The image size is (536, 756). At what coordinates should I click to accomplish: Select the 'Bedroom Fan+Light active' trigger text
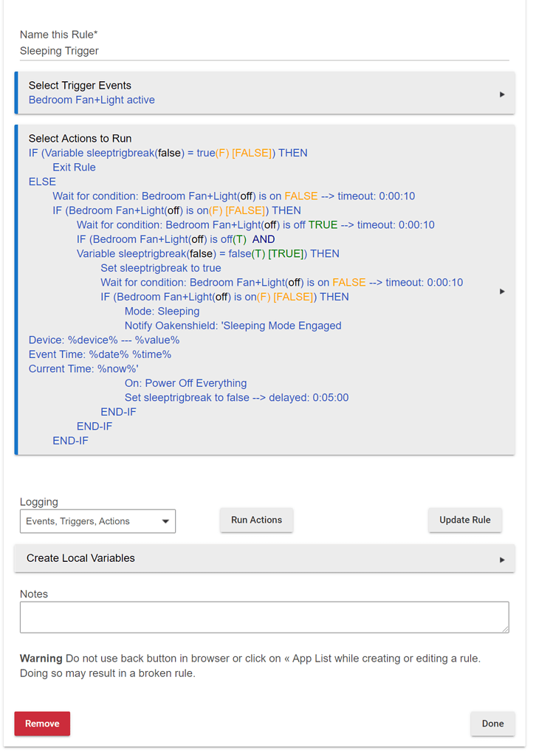(x=92, y=100)
